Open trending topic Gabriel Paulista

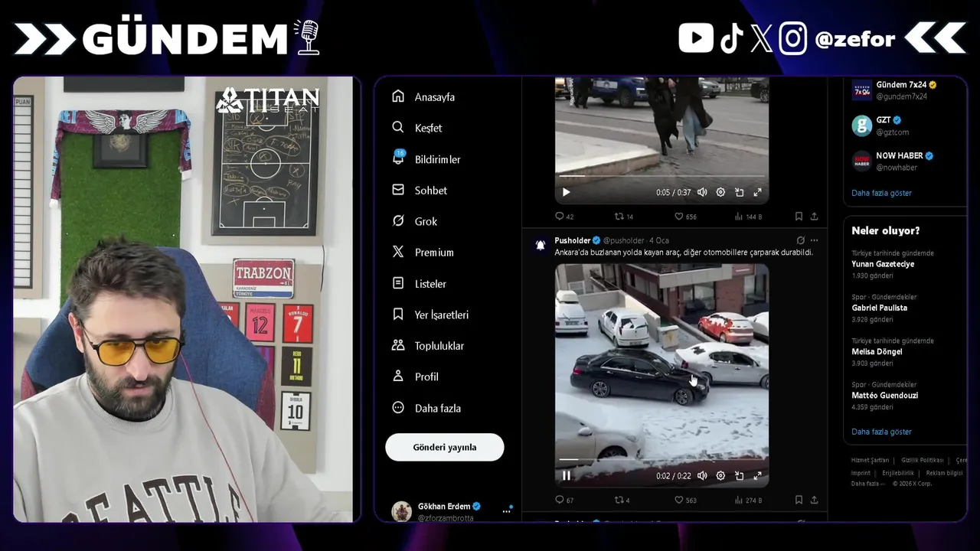point(879,308)
